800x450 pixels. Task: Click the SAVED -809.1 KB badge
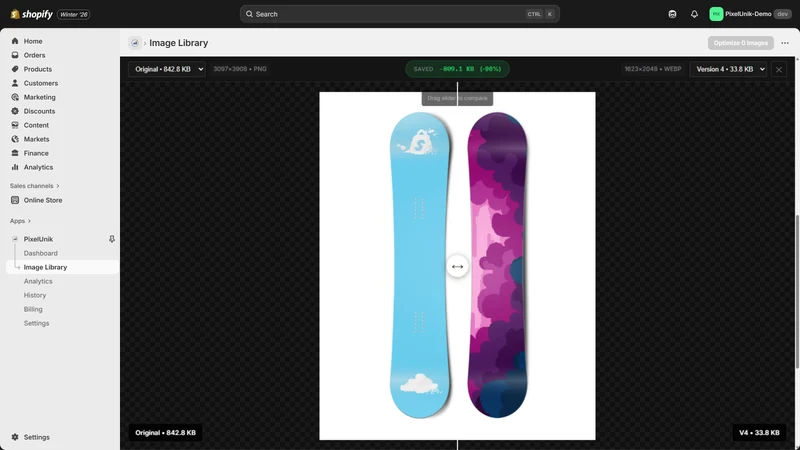457,69
